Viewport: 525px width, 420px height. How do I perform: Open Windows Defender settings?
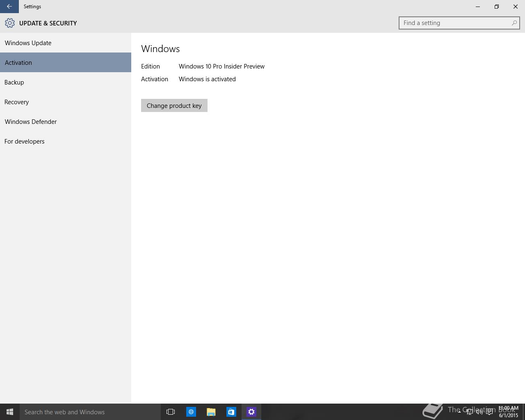pyautogui.click(x=66, y=121)
